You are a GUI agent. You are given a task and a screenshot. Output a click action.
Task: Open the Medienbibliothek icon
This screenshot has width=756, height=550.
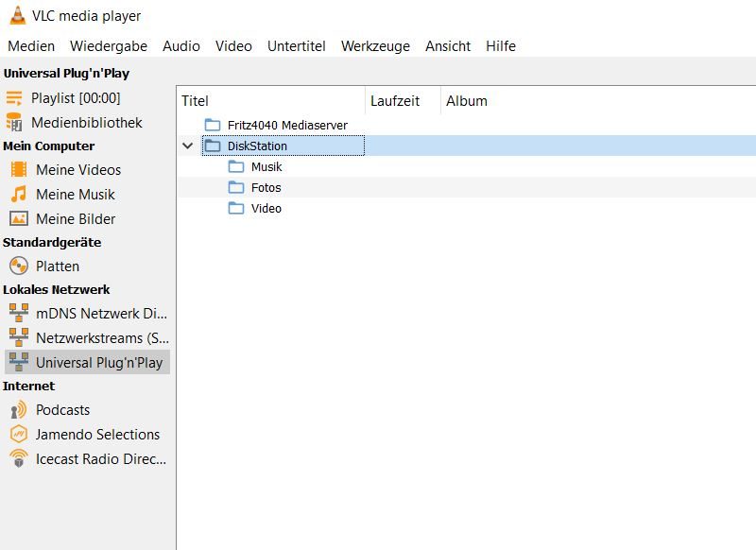tap(14, 123)
